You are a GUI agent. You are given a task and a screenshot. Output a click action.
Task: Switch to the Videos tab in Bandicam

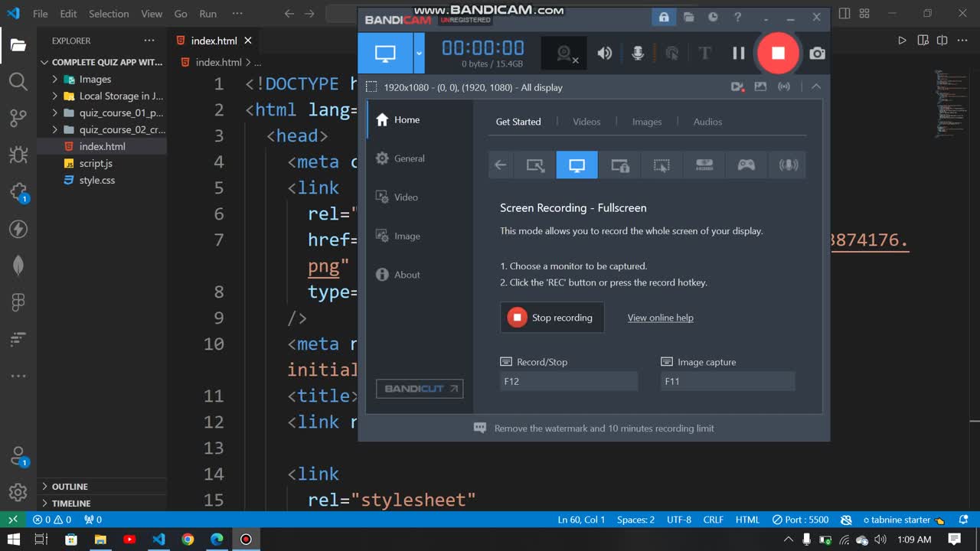[586, 122]
